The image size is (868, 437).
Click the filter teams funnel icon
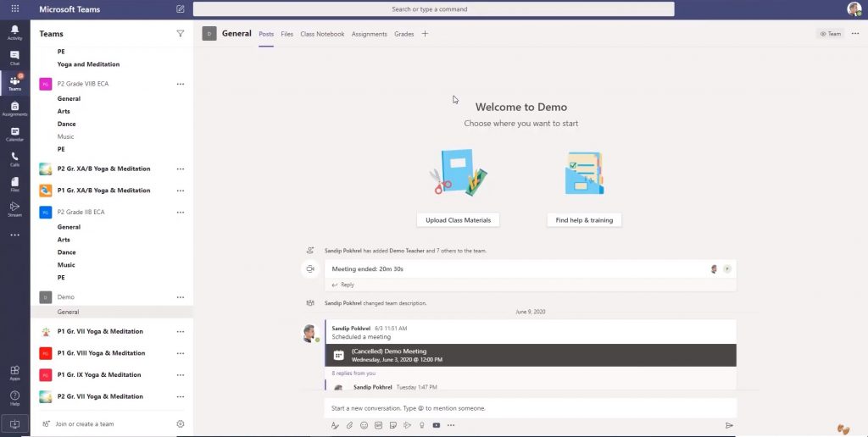coord(180,34)
